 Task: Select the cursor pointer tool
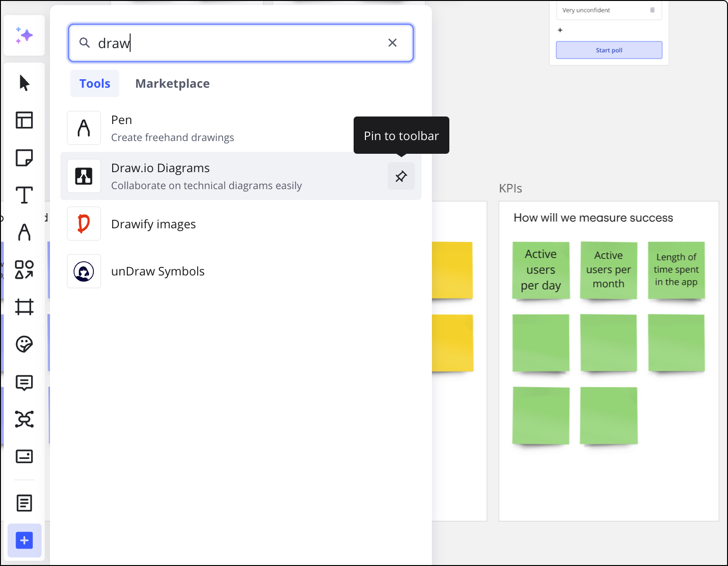[24, 83]
